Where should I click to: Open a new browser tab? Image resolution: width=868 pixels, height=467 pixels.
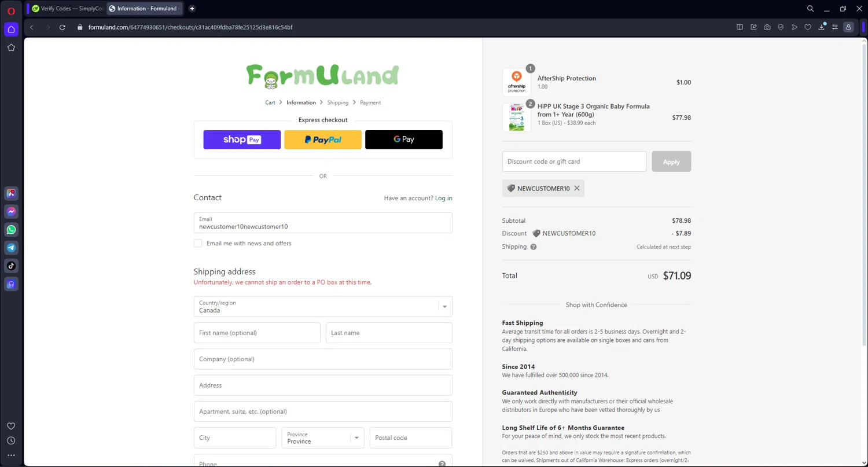pos(192,9)
